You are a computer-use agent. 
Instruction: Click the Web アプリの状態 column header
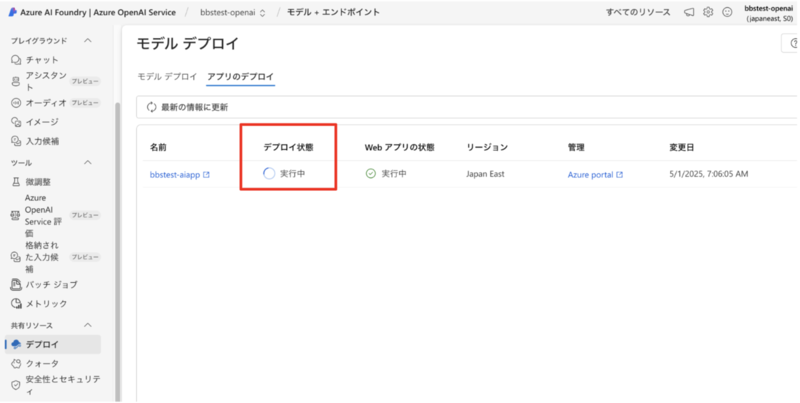point(399,147)
